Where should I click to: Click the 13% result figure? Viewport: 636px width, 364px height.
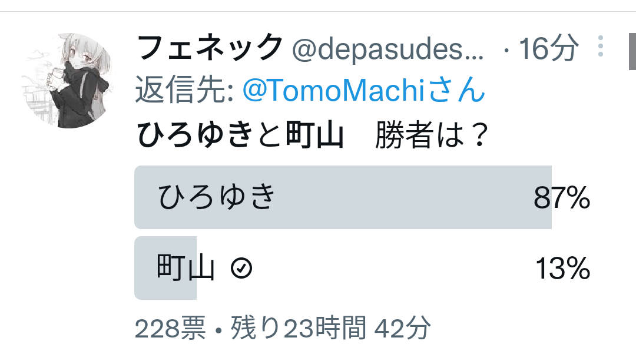point(562,269)
